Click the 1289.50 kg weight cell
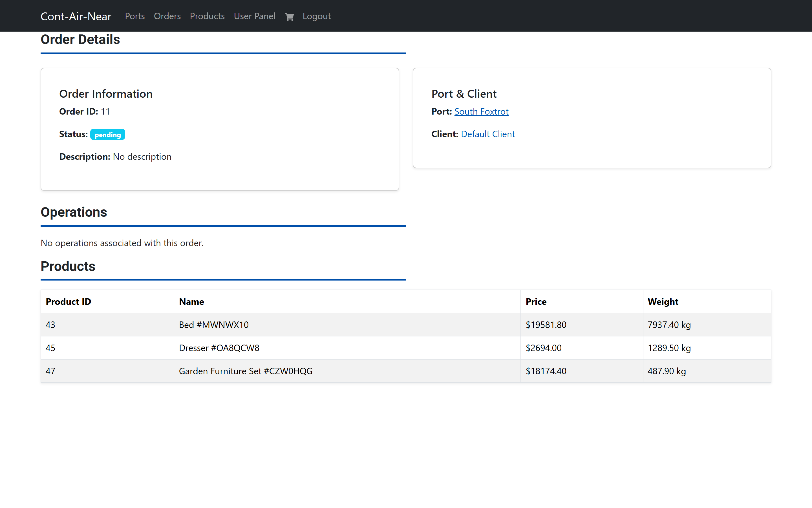 coord(707,348)
